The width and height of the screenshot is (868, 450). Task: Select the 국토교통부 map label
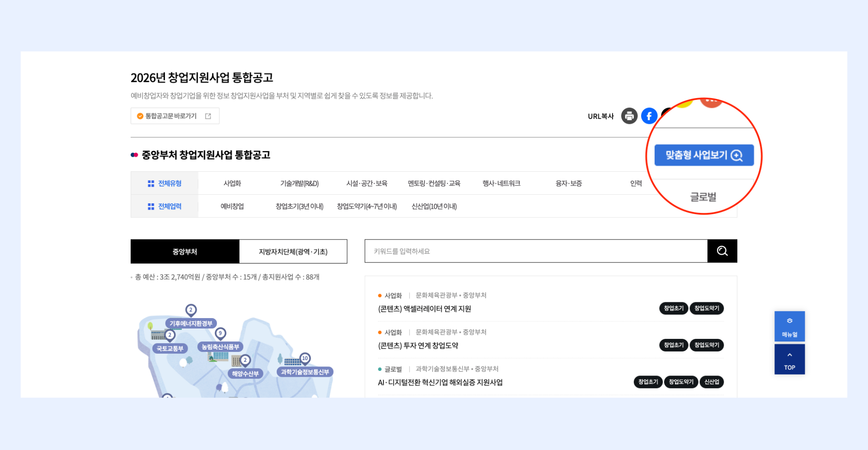click(170, 348)
